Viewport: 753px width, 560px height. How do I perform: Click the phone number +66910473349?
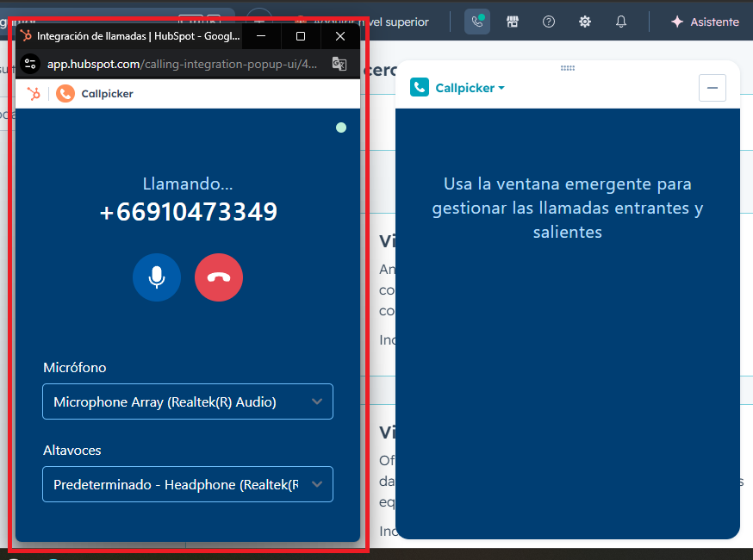(x=188, y=212)
